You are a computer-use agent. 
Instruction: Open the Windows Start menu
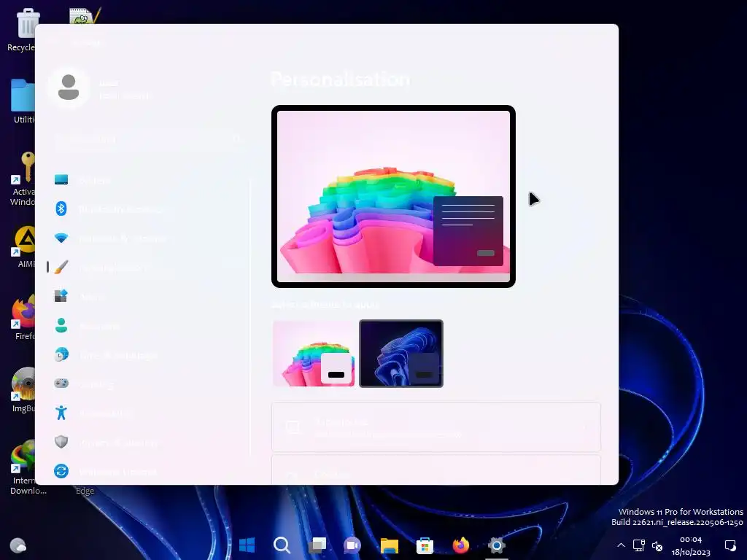tap(247, 545)
